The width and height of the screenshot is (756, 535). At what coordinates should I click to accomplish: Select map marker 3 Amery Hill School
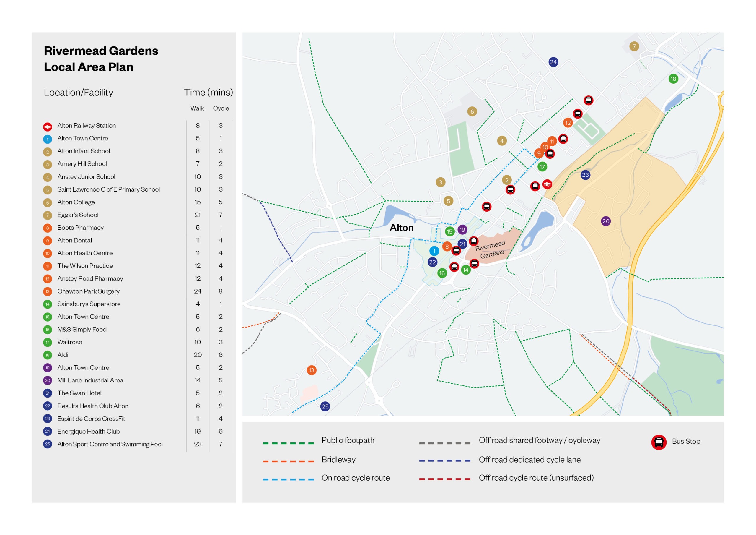pyautogui.click(x=441, y=182)
